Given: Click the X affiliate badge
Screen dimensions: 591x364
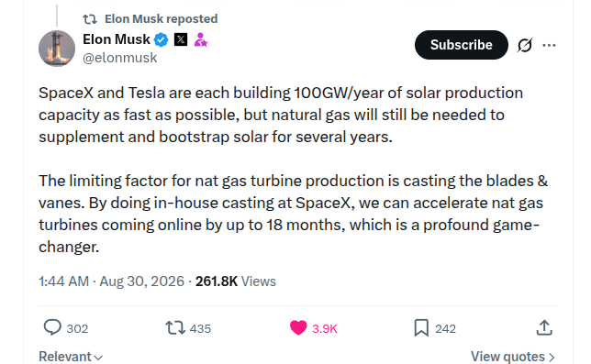Looking at the screenshot, I should (x=181, y=39).
